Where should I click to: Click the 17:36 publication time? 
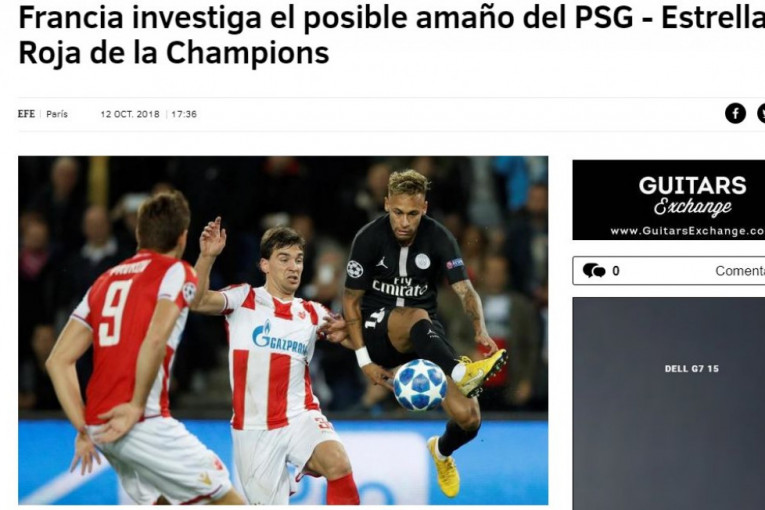(x=184, y=114)
